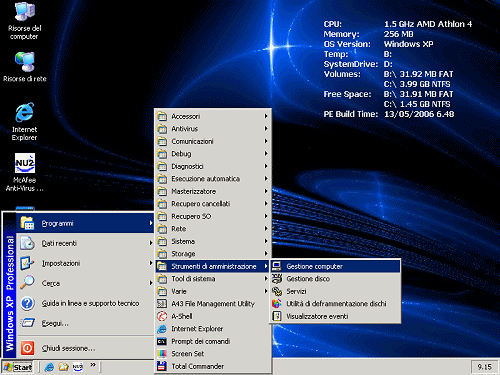Click the Masterizzatore folder icon
Screen dimensions: 500x375
[x=162, y=191]
